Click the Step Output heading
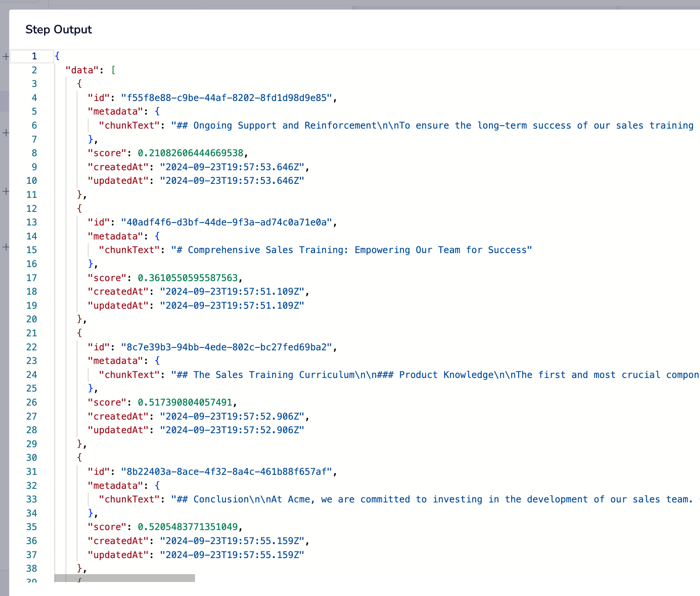Screen dimensions: 700x596 59,30
